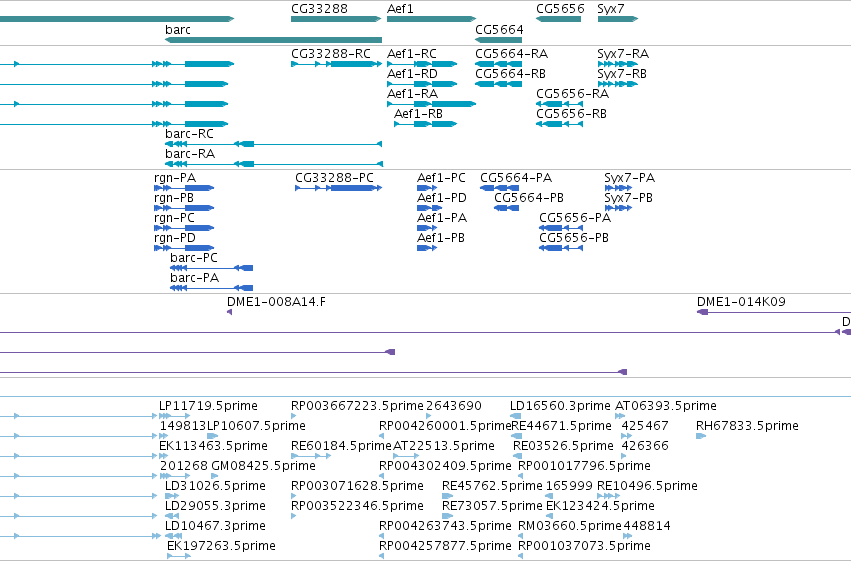Open EST label RP003667223.5prime

click(357, 406)
